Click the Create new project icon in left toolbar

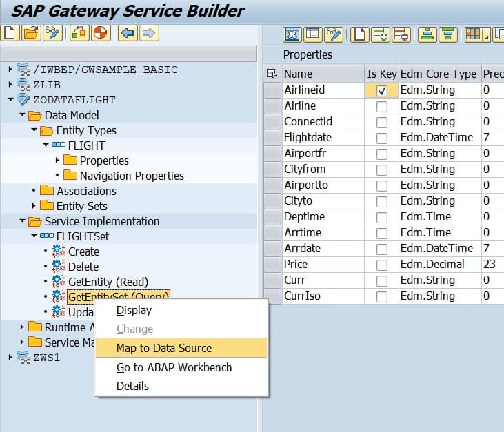(10, 33)
